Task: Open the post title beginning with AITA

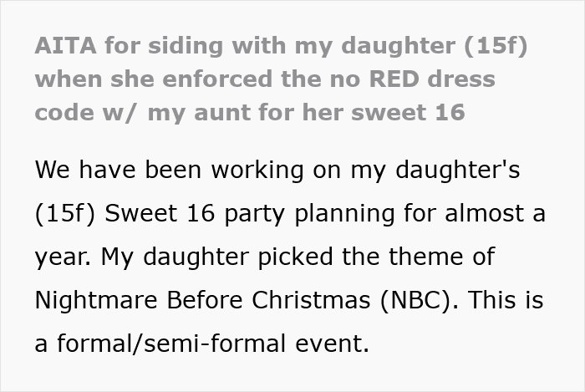Action: pos(281,79)
